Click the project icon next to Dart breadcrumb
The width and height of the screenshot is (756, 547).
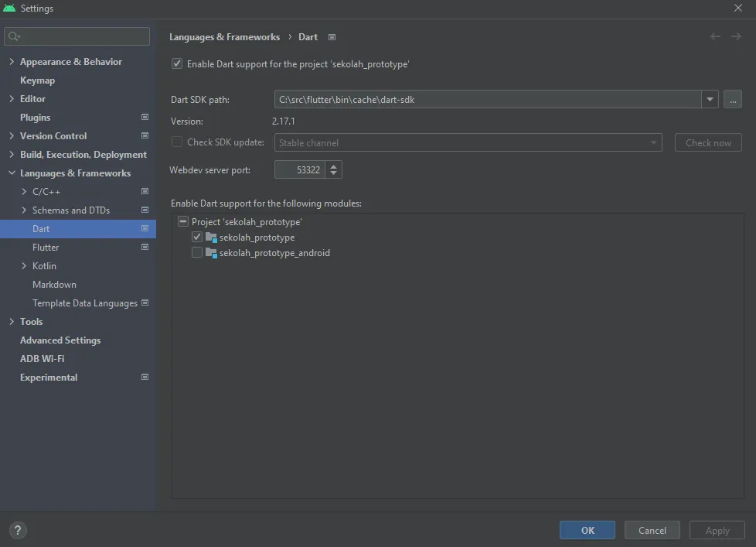[x=332, y=37]
